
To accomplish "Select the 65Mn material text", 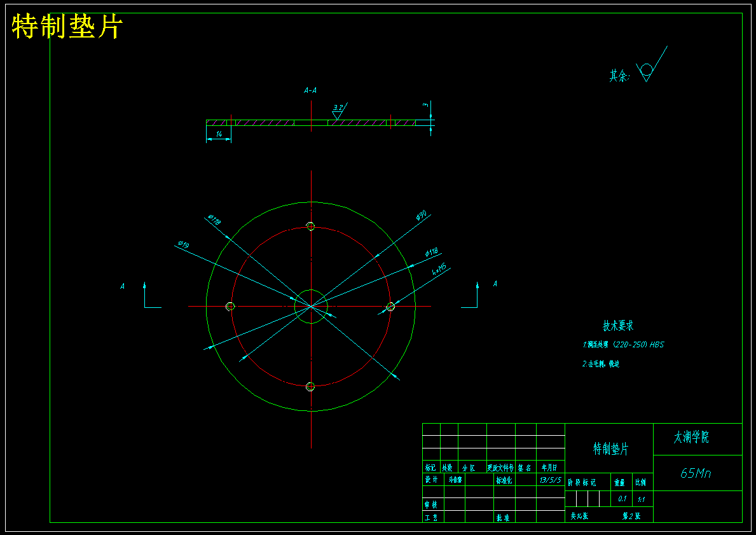I will pos(695,473).
